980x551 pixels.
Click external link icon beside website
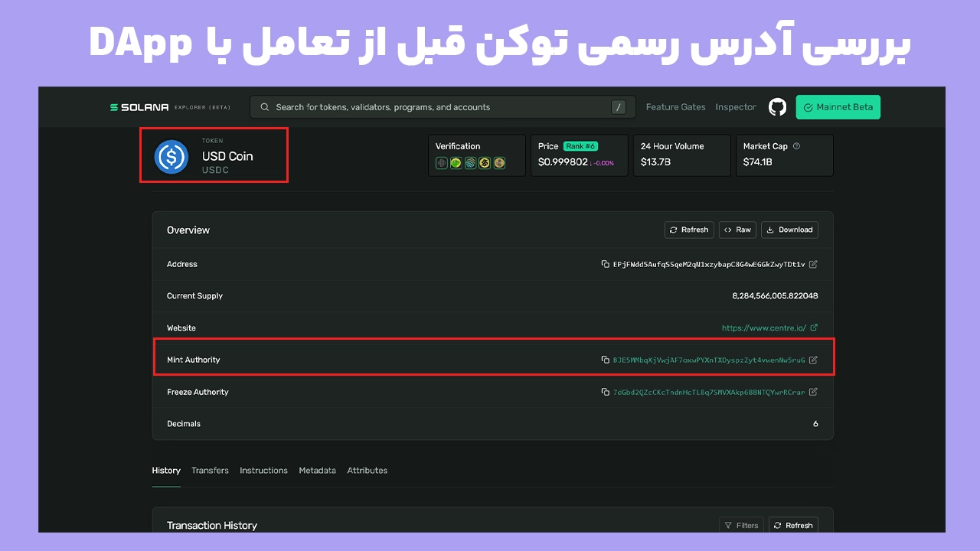(813, 328)
